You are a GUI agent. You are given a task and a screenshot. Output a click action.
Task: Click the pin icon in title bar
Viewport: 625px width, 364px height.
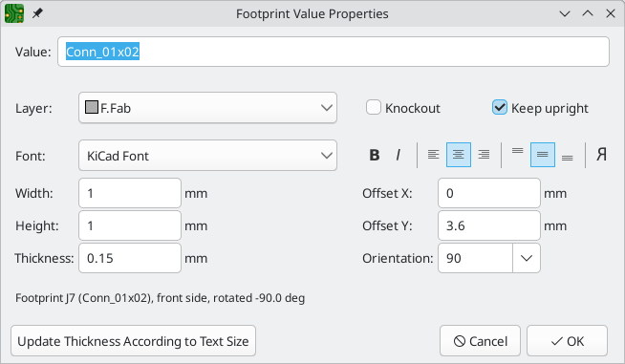point(37,13)
